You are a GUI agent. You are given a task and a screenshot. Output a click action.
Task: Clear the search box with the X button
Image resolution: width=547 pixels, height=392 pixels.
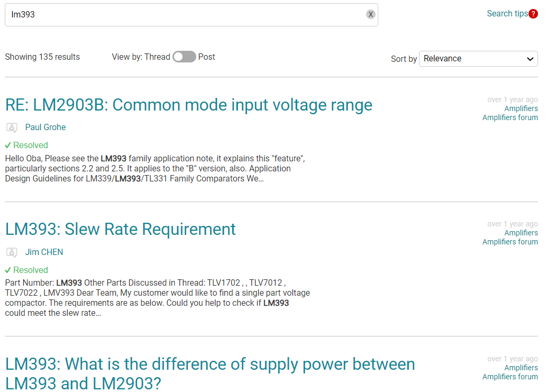[x=370, y=14]
